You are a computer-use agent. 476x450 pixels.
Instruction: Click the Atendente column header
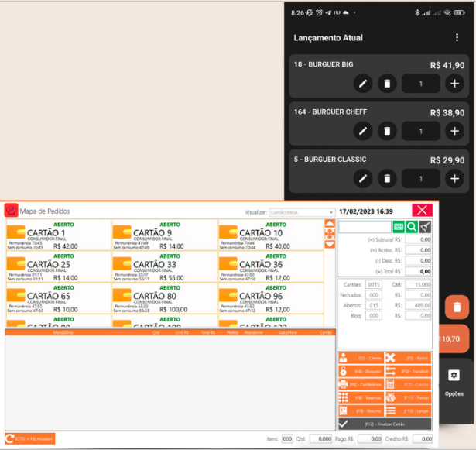[253, 332]
